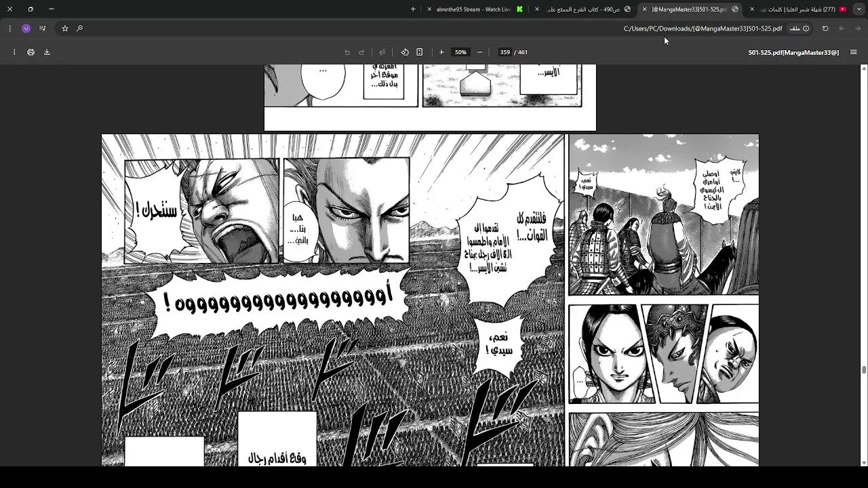Image resolution: width=868 pixels, height=488 pixels.
Task: Close the almnthe95 Stream tab
Action: [x=429, y=9]
